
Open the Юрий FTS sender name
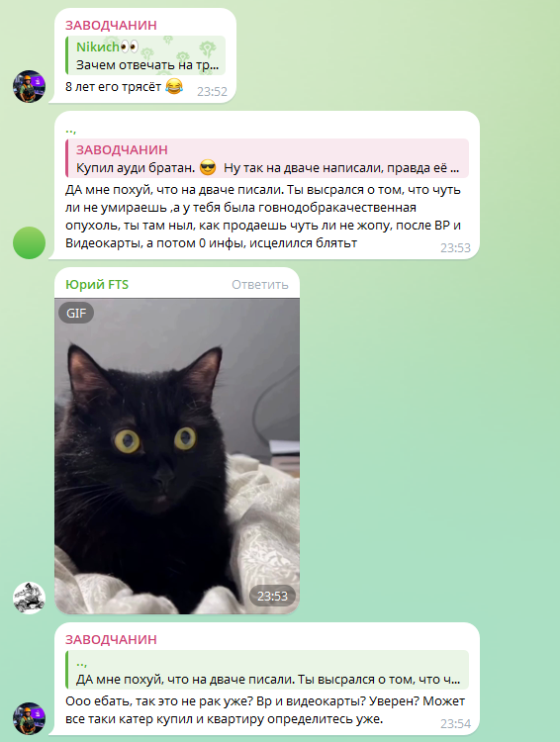pyautogui.click(x=97, y=284)
